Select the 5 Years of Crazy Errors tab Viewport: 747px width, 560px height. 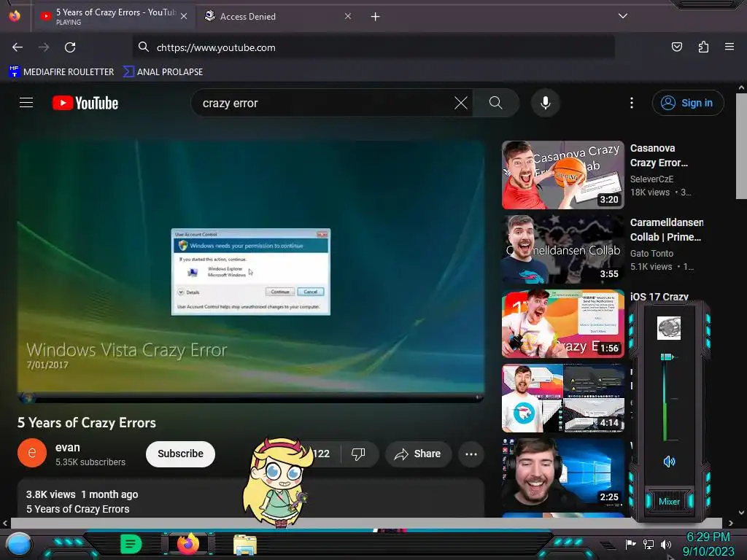113,16
